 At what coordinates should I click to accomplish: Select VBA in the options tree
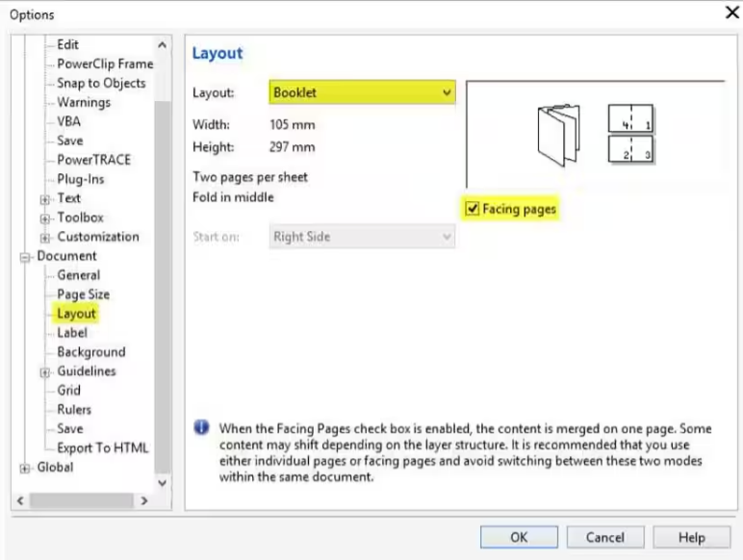point(68,121)
